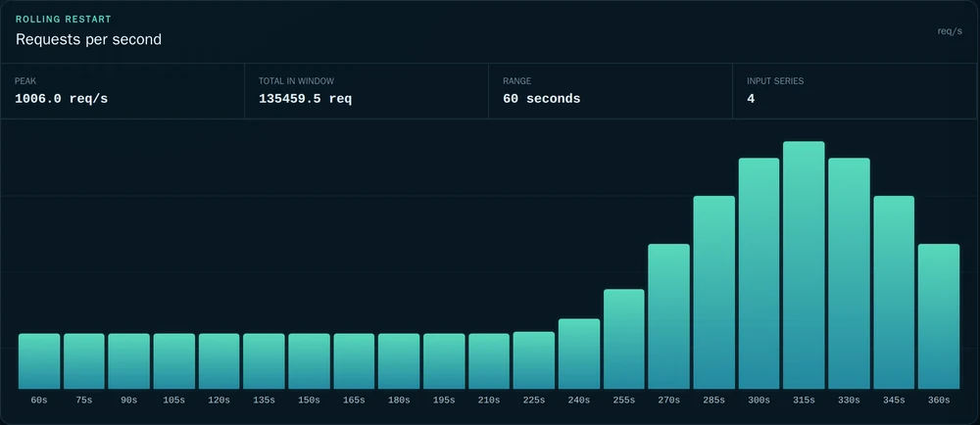The width and height of the screenshot is (980, 425).
Task: Select the bar at 105s
Action: (173, 361)
